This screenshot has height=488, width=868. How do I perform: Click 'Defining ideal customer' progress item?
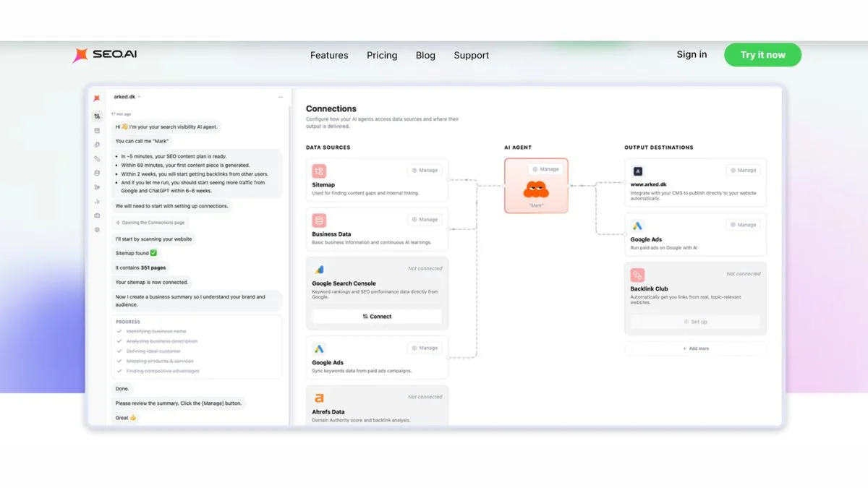[153, 351]
